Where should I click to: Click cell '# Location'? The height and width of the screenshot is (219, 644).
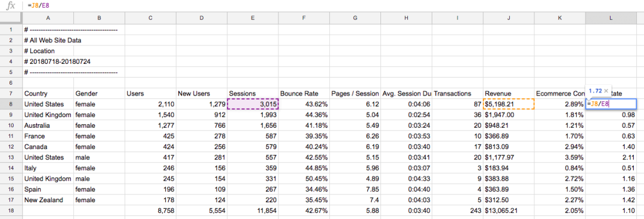point(48,51)
